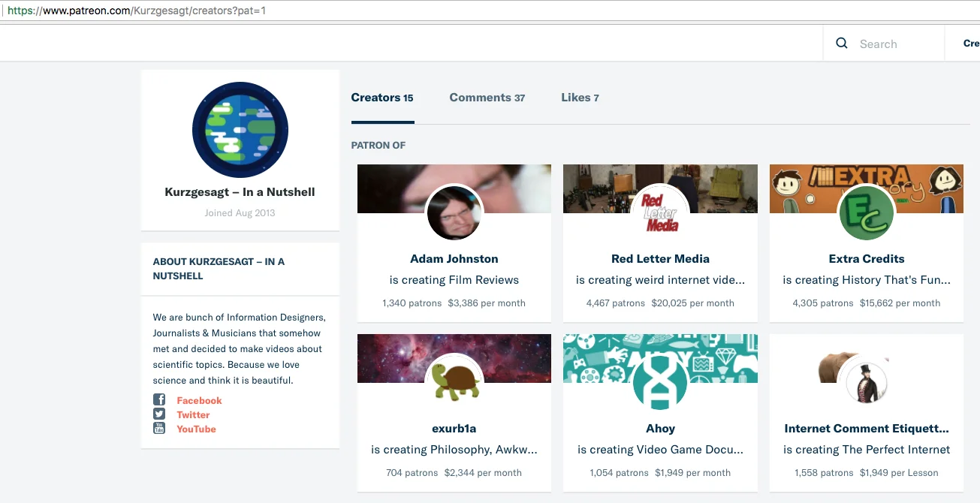Click 'is creating Film Reviews' text
Image resolution: width=980 pixels, height=503 pixels.
pyautogui.click(x=454, y=280)
